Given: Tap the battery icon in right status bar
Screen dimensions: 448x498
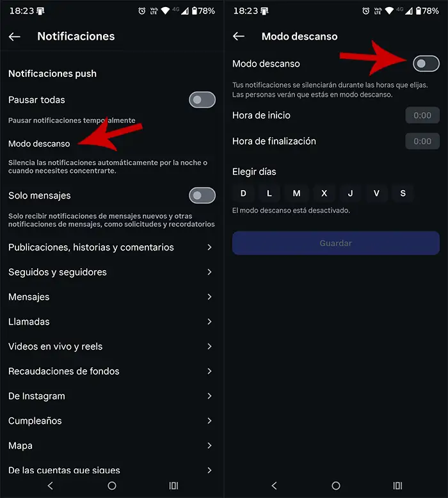Looking at the screenshot, I should (x=419, y=11).
